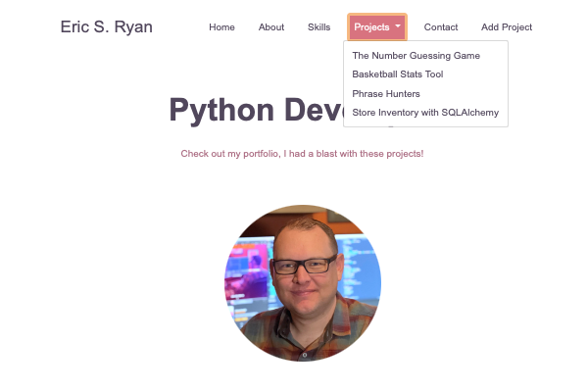
Task: Click the small dot at the photo's bottom
Action: coord(304,354)
